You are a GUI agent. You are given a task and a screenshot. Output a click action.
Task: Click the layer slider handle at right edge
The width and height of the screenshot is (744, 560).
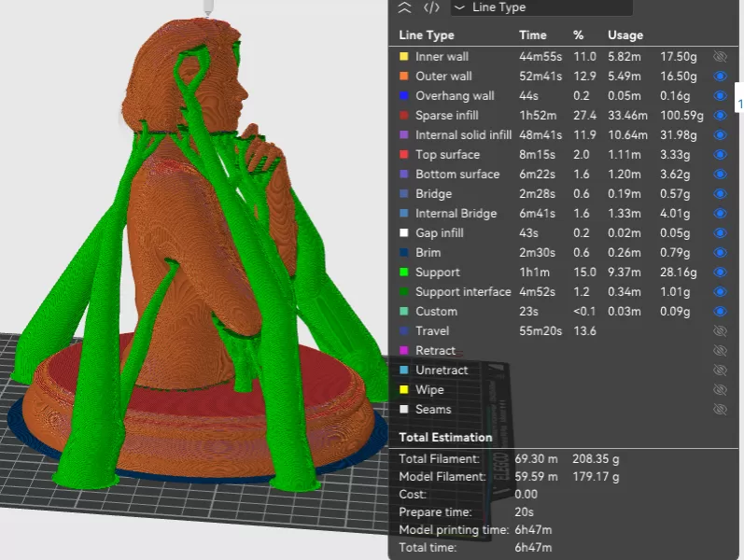pos(739,103)
